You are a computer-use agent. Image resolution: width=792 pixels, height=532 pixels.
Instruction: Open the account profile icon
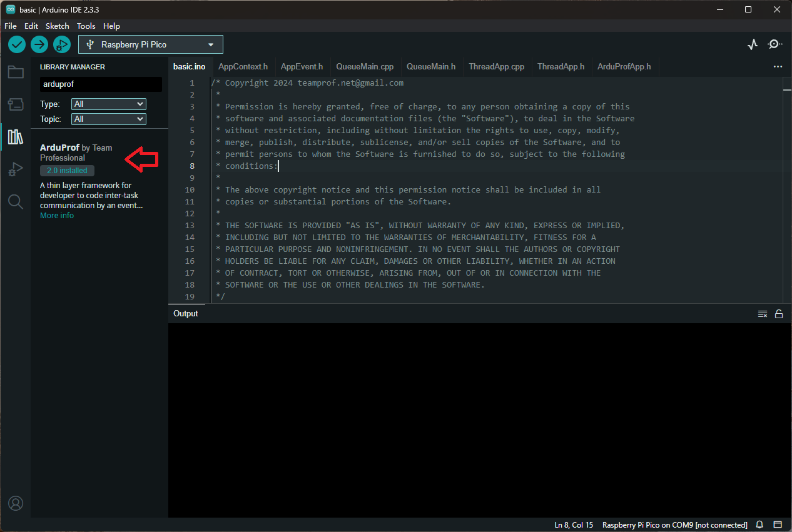coord(16,503)
